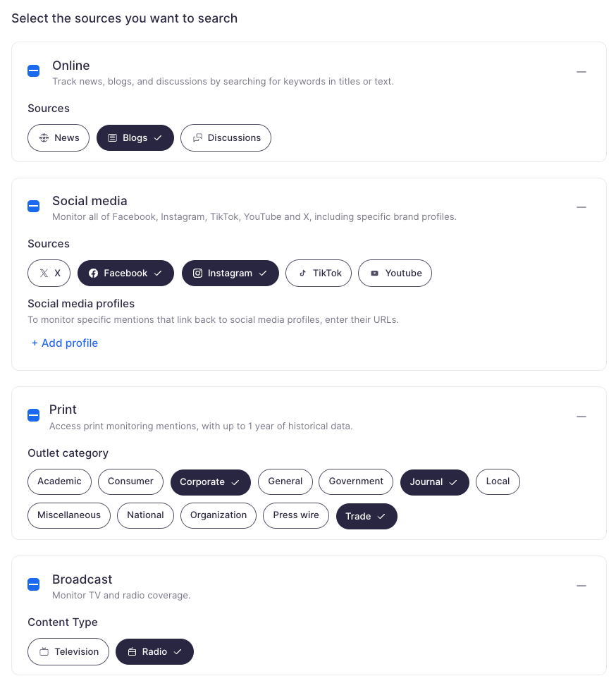Deselect the Radio content type
The width and height of the screenshot is (616, 688).
pyautogui.click(x=154, y=652)
